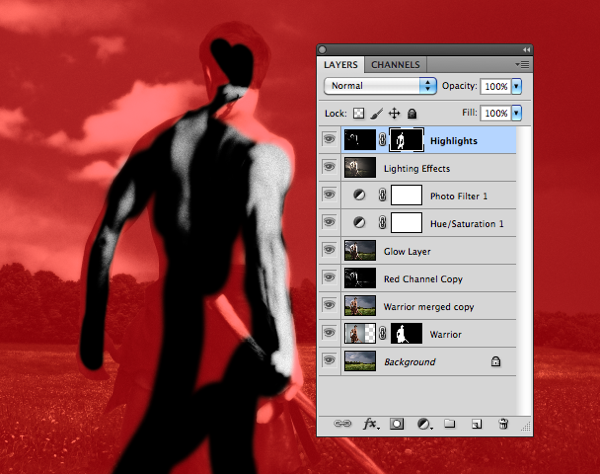Select the Glow Layer thumbnail
Viewport: 600px width, 474px height.
pyautogui.click(x=360, y=251)
